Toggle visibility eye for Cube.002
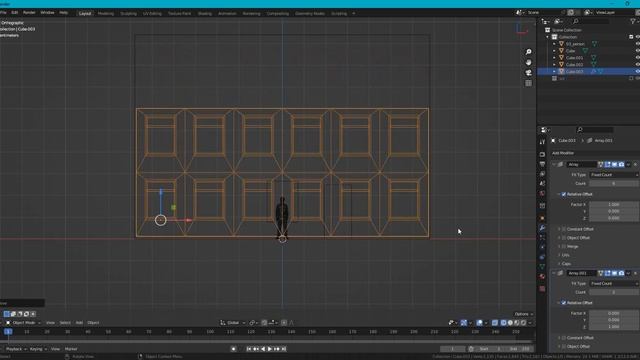Screen dimensions: 640x360 point(637,64)
